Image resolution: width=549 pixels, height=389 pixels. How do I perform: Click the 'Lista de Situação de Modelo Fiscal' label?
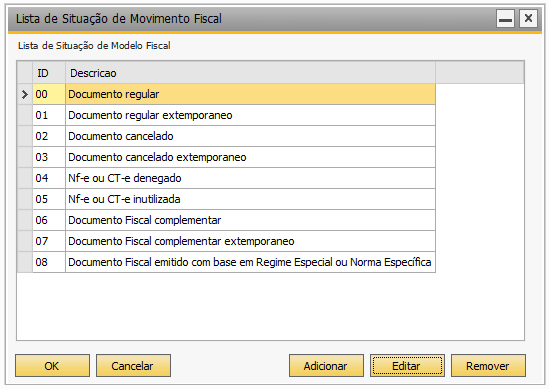[94, 46]
